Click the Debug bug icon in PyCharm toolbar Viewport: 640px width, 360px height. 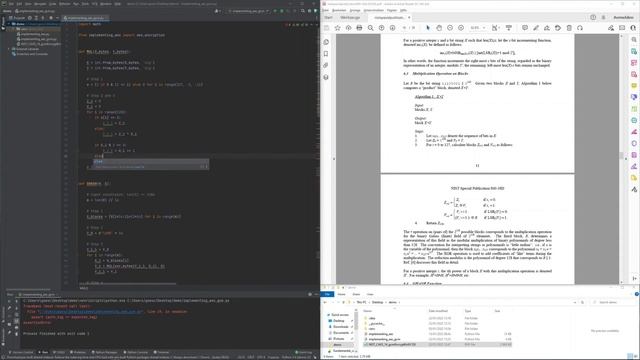(x=281, y=11)
